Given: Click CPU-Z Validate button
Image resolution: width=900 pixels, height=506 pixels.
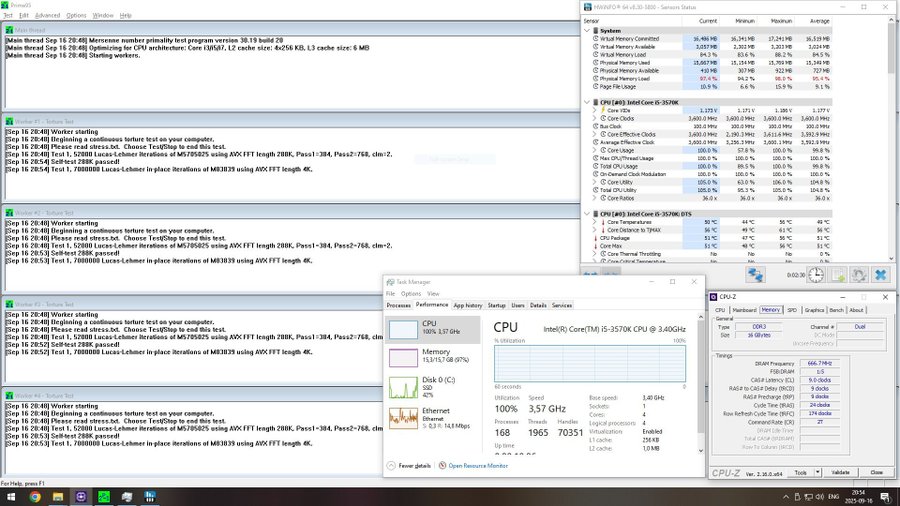Looking at the screenshot, I should point(840,472).
